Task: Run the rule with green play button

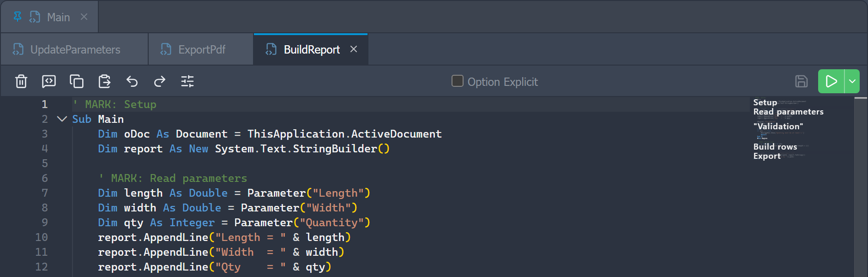Action: point(831,81)
